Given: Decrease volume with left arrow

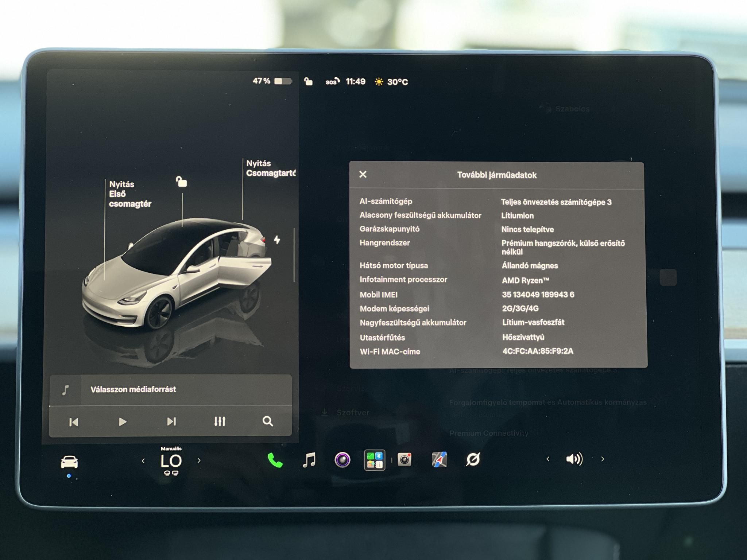Looking at the screenshot, I should pyautogui.click(x=548, y=459).
